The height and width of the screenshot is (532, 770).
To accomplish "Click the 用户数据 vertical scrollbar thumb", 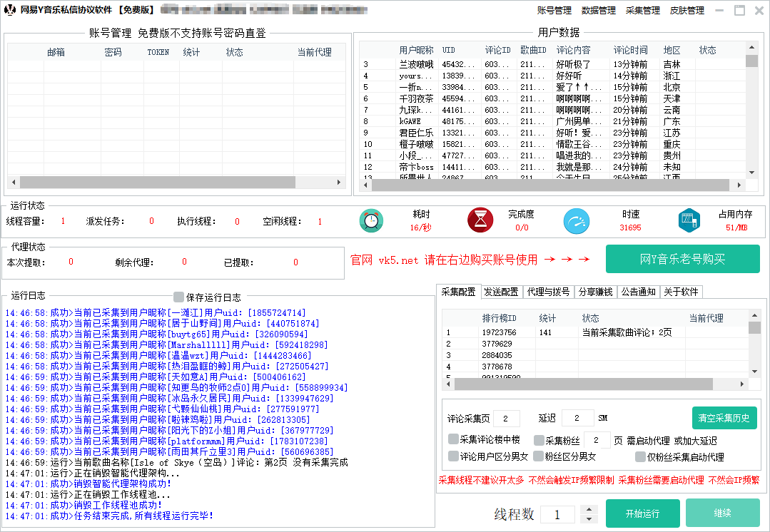I will (x=752, y=61).
